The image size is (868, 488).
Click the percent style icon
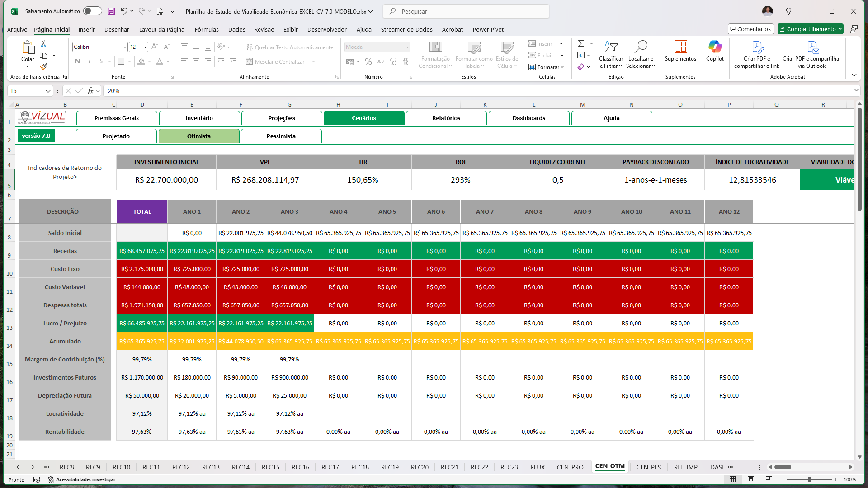368,61
